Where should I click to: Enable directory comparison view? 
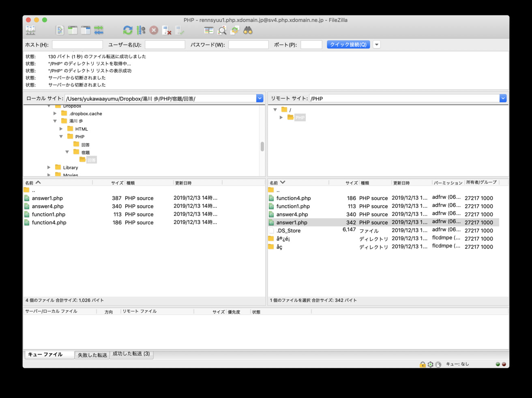click(208, 30)
